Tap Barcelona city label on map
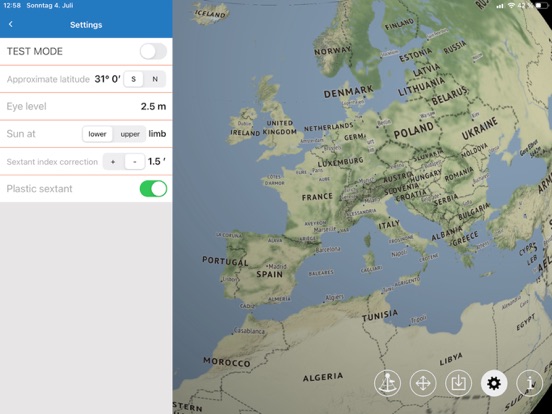The image size is (552, 414). click(327, 250)
